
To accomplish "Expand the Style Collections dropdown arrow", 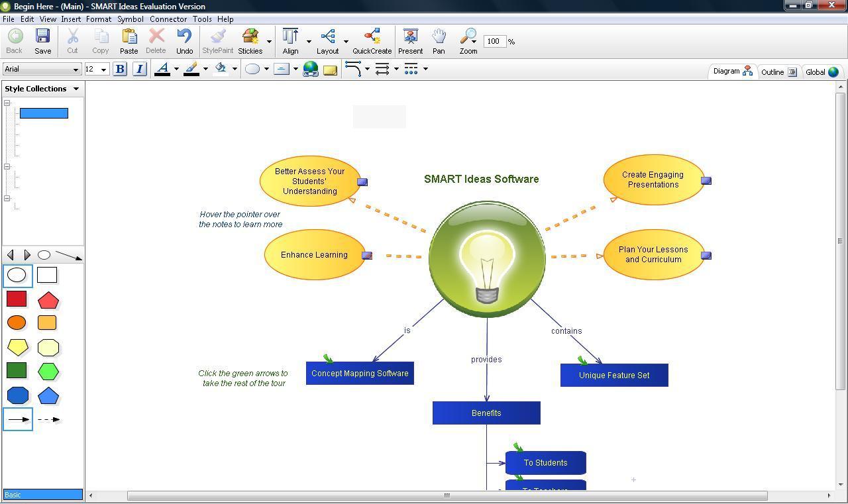I will (76, 89).
